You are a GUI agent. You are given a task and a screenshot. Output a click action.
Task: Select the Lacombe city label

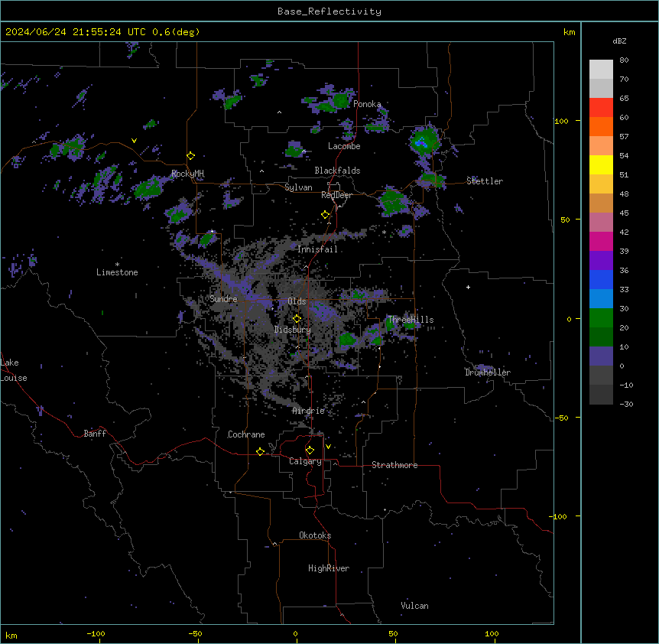point(344,146)
